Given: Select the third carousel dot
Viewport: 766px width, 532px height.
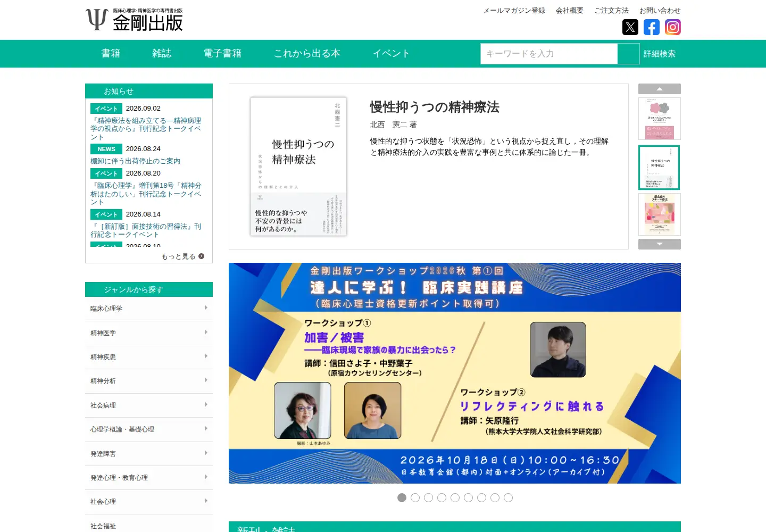Looking at the screenshot, I should (428, 497).
